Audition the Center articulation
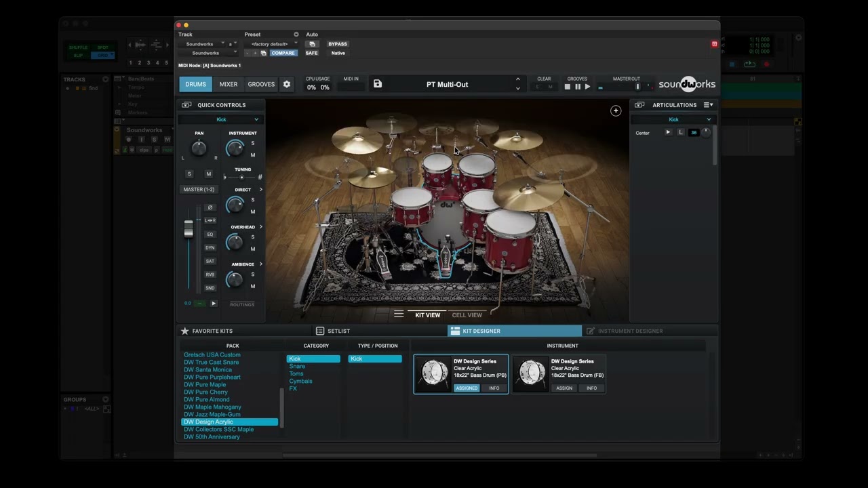The height and width of the screenshot is (488, 868). [668, 133]
